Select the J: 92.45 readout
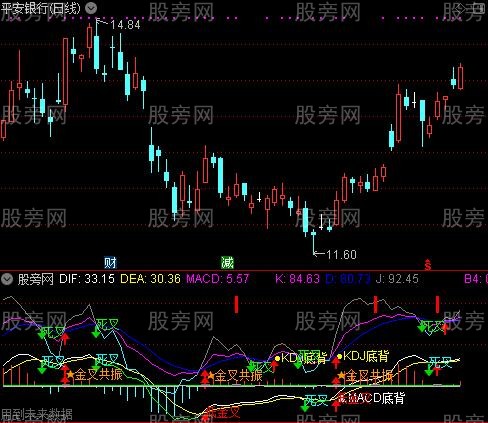The width and height of the screenshot is (488, 423). pos(397,279)
